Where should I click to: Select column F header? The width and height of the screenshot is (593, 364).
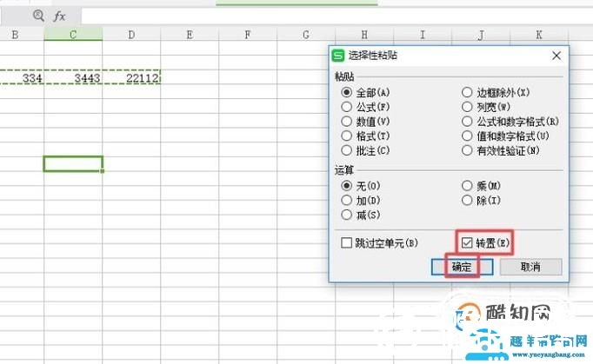pos(248,35)
